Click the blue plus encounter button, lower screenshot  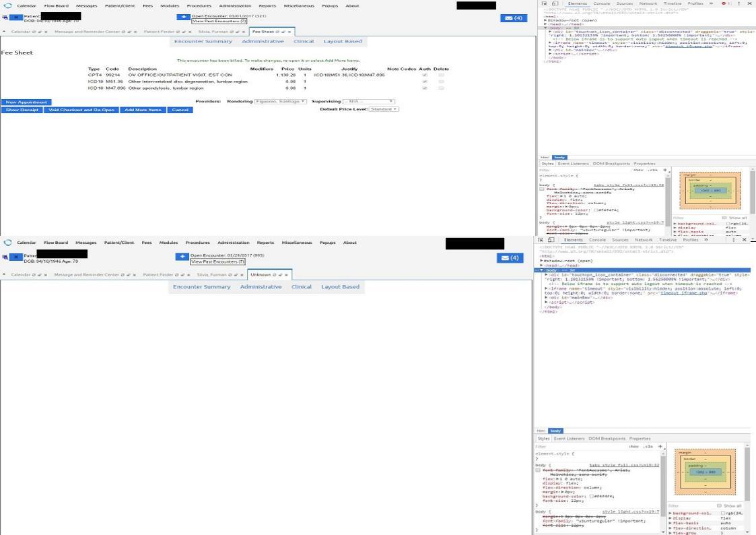pyautogui.click(x=182, y=257)
